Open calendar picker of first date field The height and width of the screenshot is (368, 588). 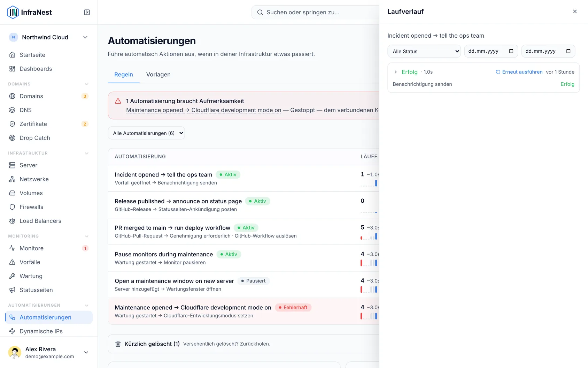511,51
